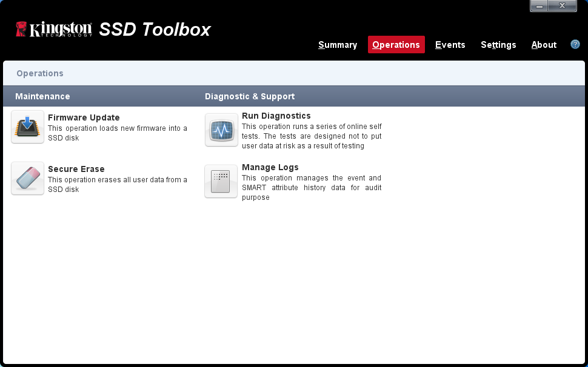Image resolution: width=588 pixels, height=367 pixels.
Task: Click the Diagnostic & Support section header
Action: 250,96
